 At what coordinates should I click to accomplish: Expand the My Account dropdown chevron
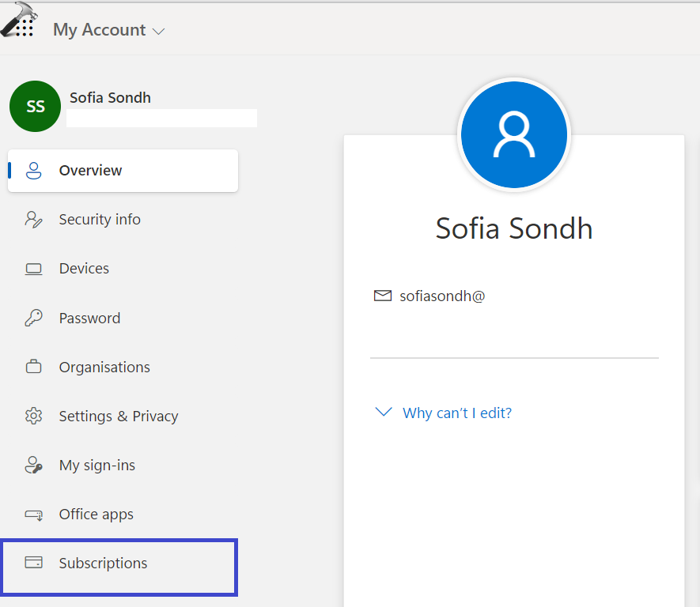[x=158, y=32]
